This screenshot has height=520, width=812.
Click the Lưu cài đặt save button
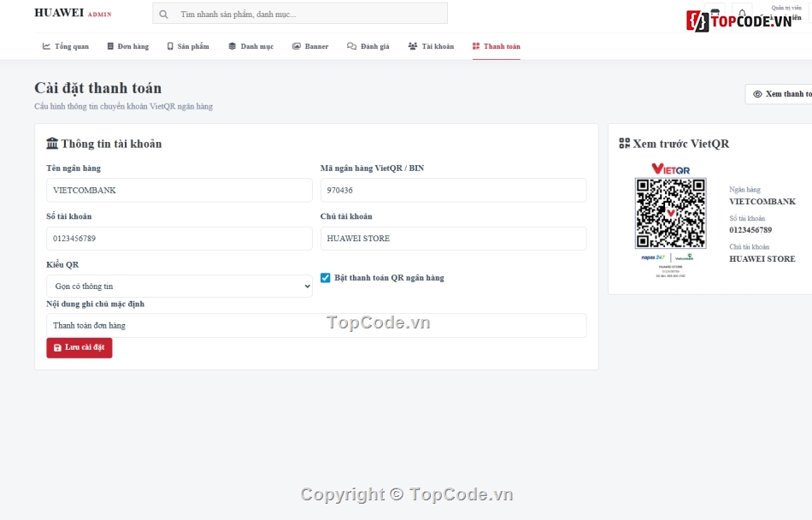pos(79,347)
